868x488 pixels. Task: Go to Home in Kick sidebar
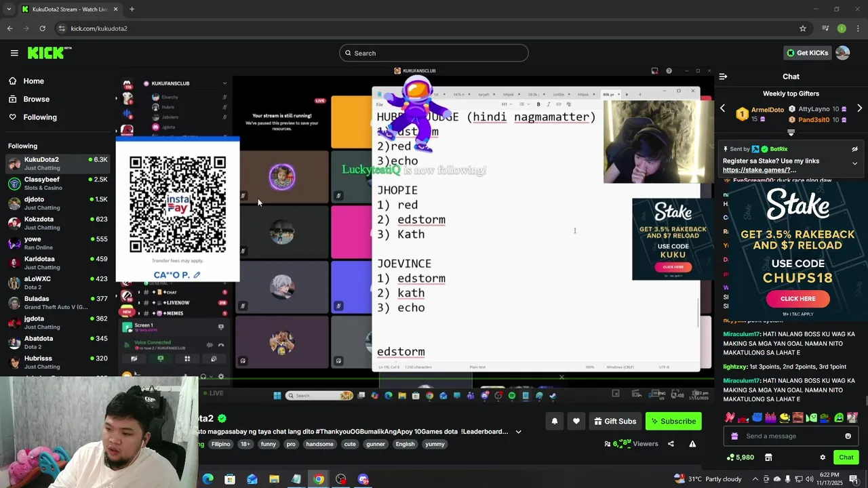[33, 81]
